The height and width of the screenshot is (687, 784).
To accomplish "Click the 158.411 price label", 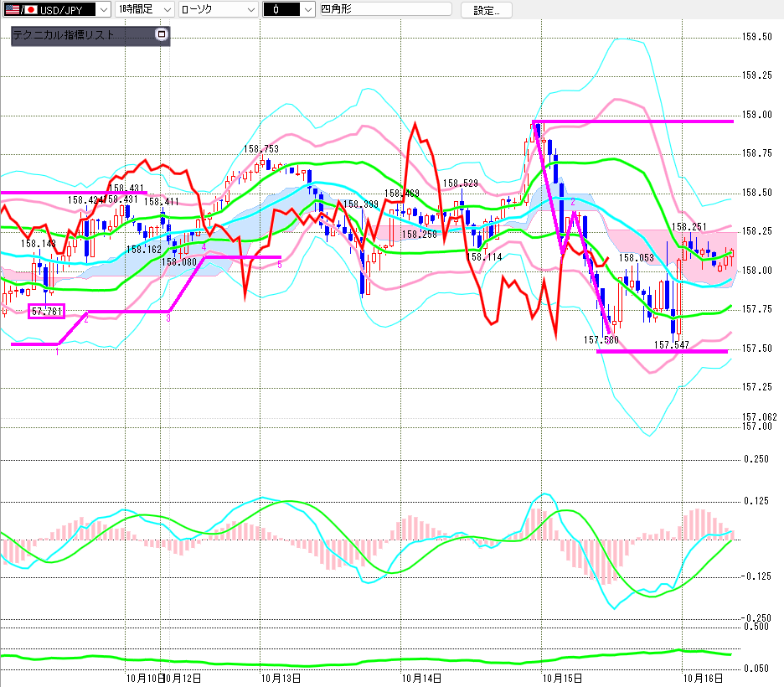I will click(162, 202).
